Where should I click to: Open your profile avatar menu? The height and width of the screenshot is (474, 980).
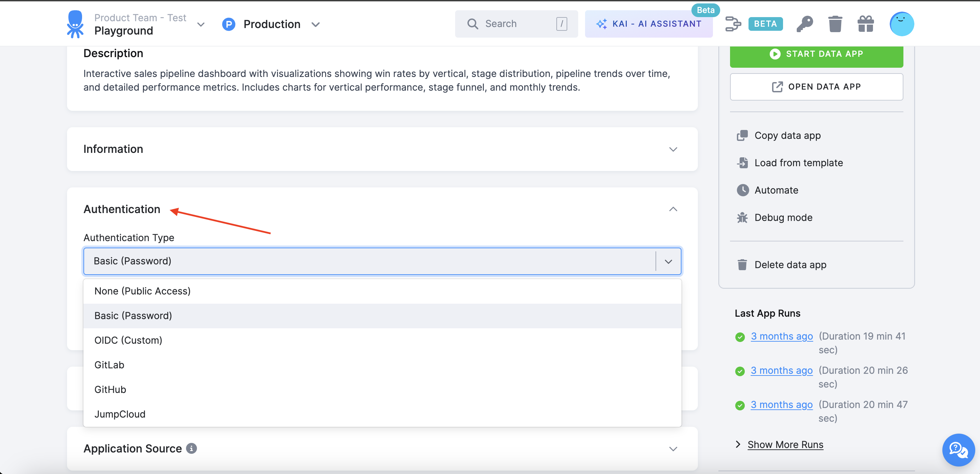click(x=902, y=24)
